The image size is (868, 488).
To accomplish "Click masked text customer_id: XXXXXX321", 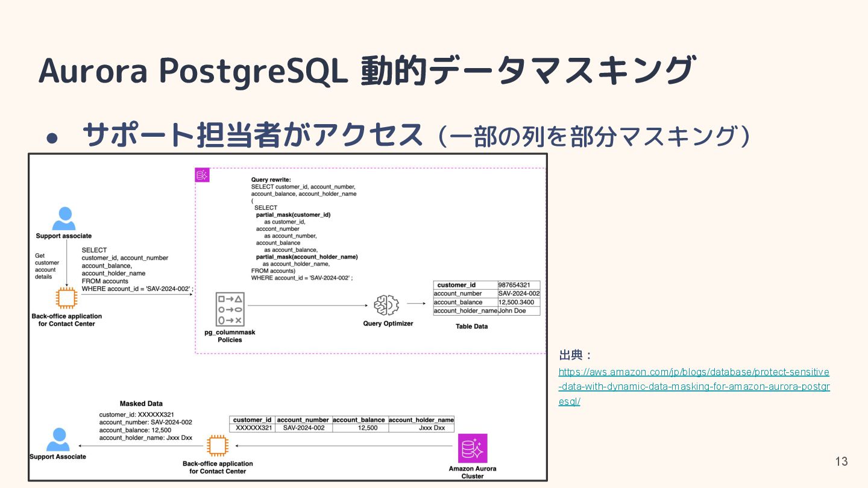I will point(137,414).
